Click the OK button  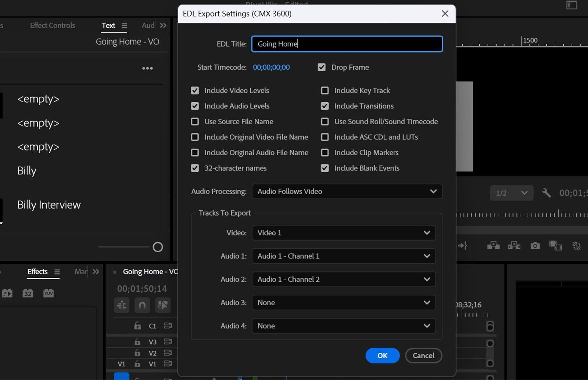[x=382, y=355]
